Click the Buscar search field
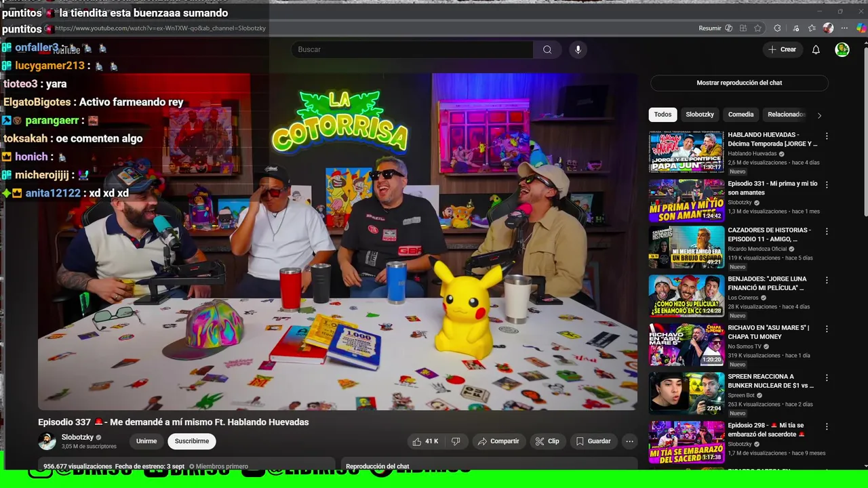The image size is (868, 488). (x=412, y=49)
